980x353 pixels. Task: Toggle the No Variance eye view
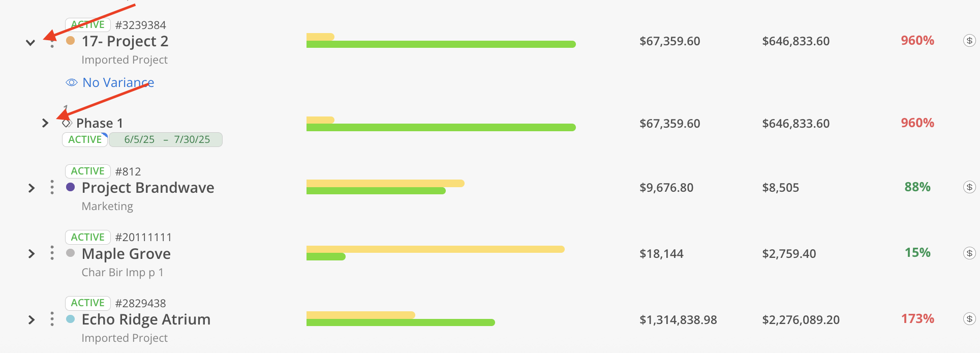pyautogui.click(x=72, y=82)
